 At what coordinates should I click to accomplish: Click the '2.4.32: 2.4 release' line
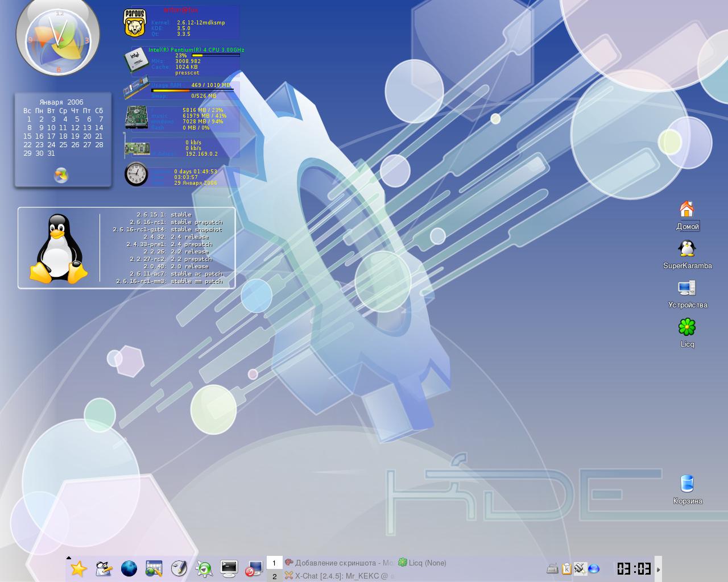point(176,237)
